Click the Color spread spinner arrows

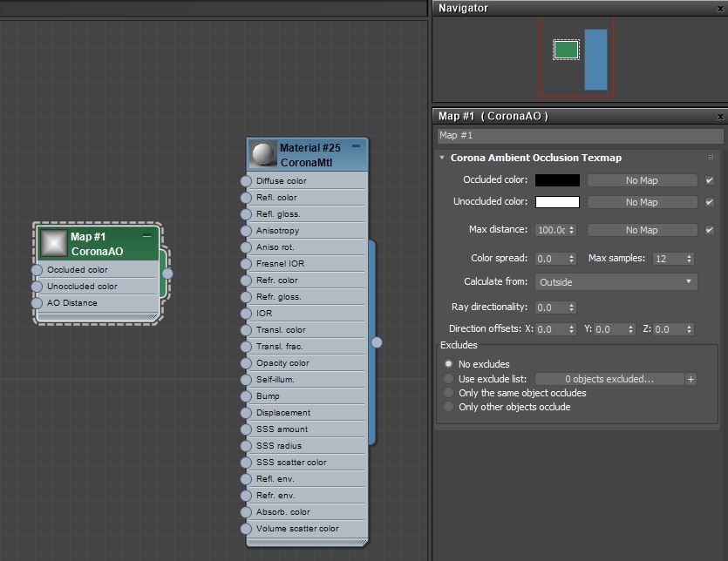click(x=572, y=259)
